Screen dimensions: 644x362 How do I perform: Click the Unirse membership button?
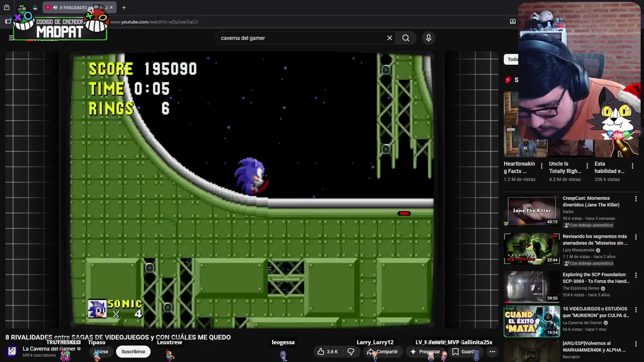[x=102, y=351]
